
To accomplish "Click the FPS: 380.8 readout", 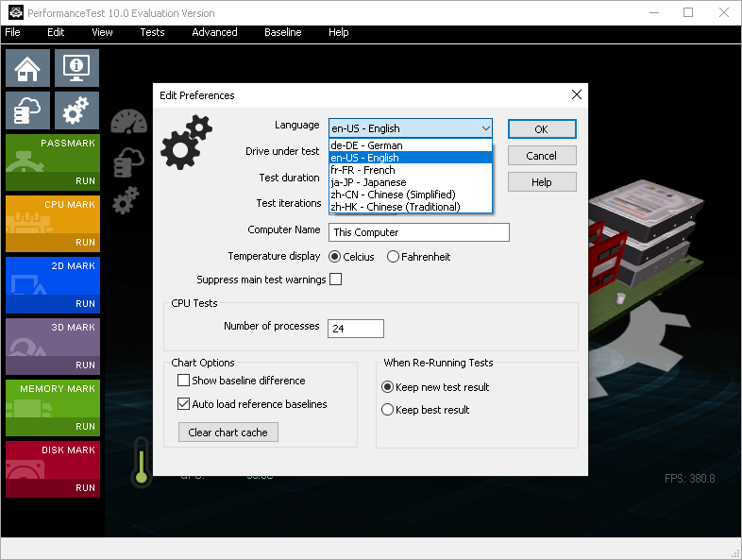I will click(689, 479).
